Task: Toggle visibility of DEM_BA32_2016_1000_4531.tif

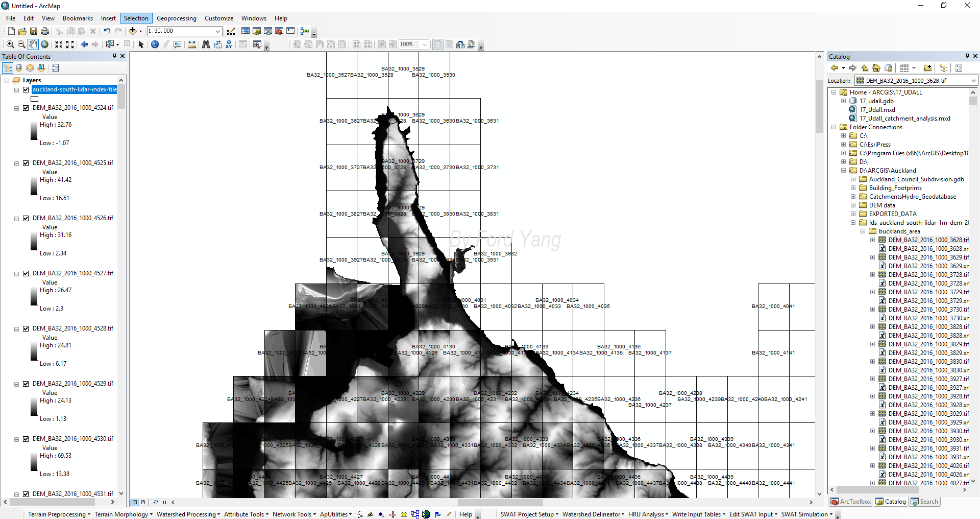Action: pos(26,494)
